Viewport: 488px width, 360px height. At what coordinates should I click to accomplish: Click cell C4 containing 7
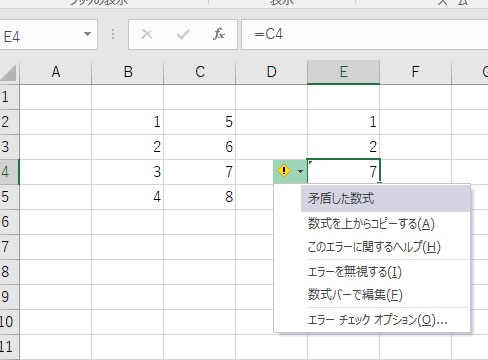(200, 172)
